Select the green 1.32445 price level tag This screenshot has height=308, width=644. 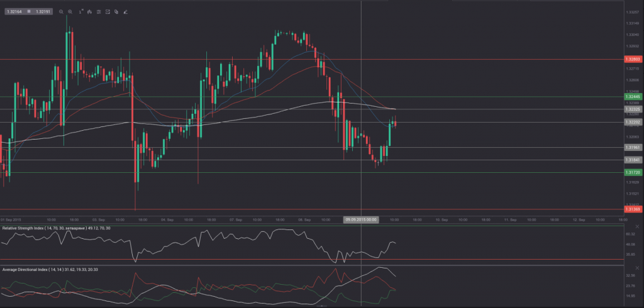633,97
